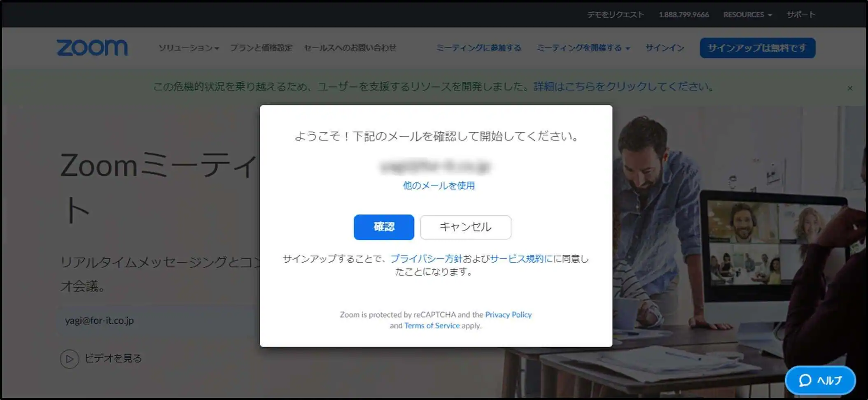Click the email input field with yagi@for-it.co.jp
Image resolution: width=868 pixels, height=400 pixels.
pyautogui.click(x=159, y=321)
